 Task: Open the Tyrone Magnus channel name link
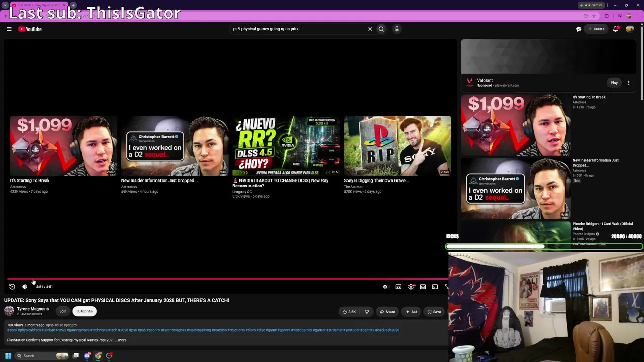pos(31,309)
